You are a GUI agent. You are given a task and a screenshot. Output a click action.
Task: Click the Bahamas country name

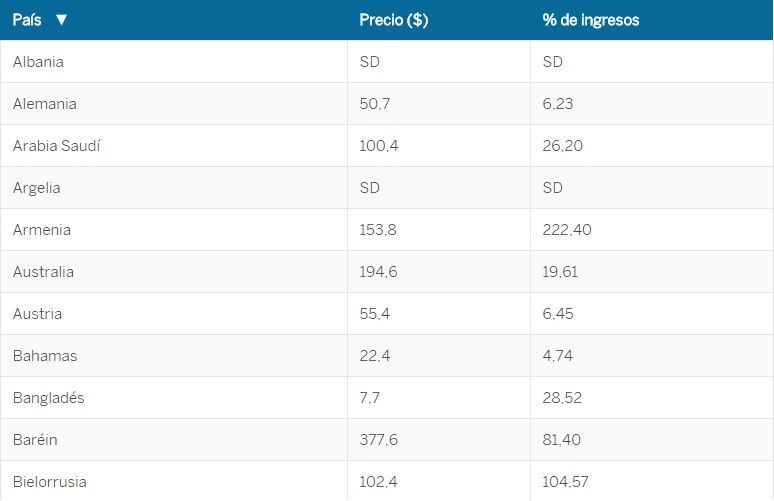pyautogui.click(x=45, y=356)
